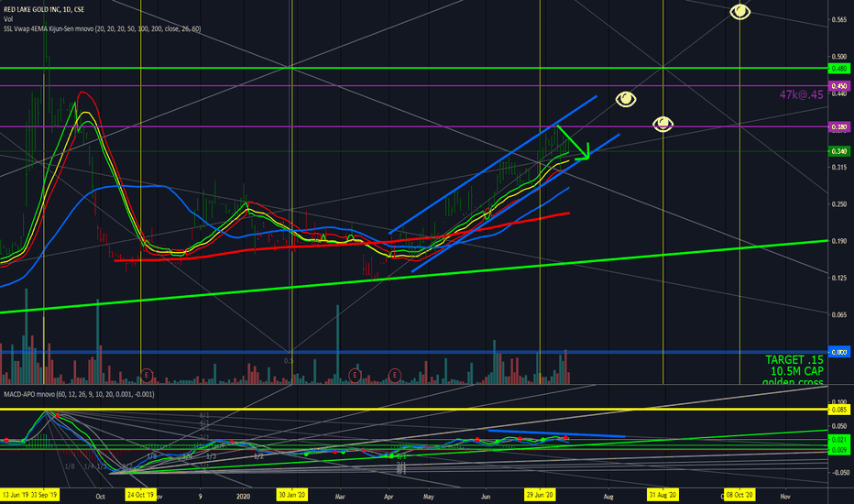Click the Apr label on the time axis
This screenshot has width=854, height=504.
(x=389, y=497)
